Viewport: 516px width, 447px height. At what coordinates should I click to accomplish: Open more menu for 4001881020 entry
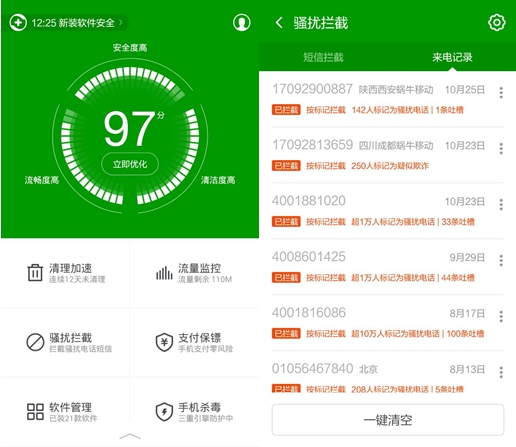[501, 205]
